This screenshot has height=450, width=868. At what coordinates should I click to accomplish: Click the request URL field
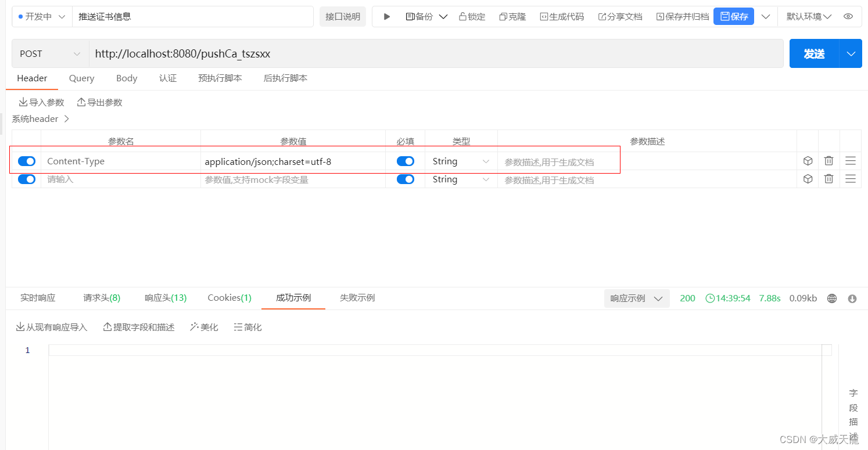point(436,54)
